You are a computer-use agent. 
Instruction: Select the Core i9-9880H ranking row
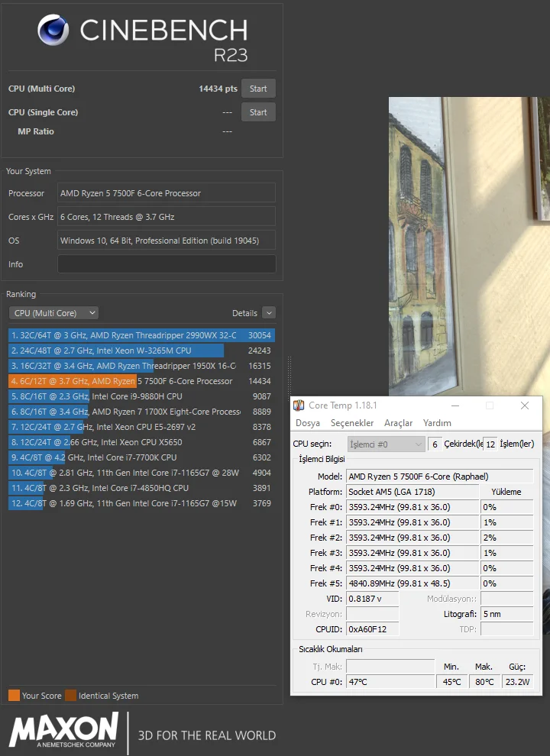click(142, 396)
